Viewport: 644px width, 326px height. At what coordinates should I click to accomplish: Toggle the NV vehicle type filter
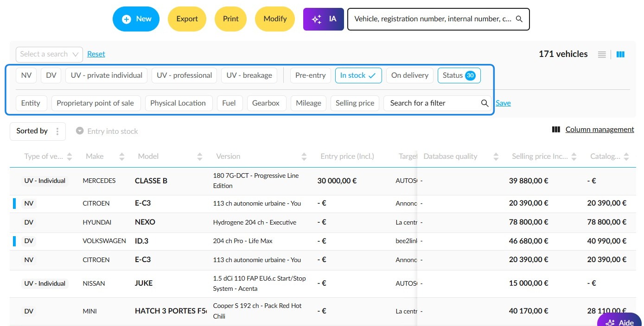26,75
